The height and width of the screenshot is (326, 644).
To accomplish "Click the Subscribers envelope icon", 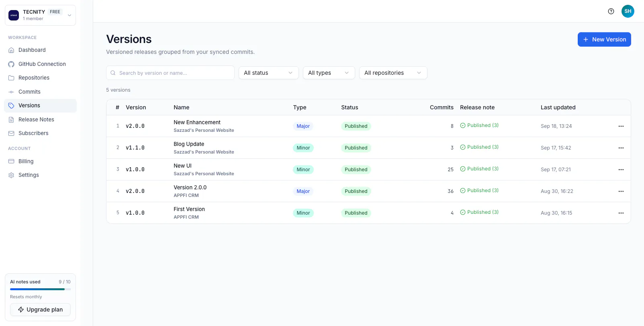I will 11,133.
